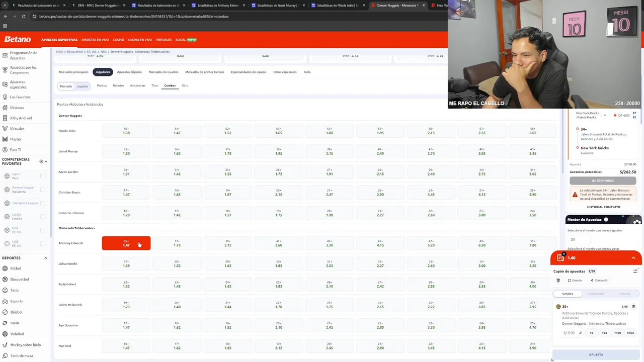
Task: Open the Misiones sidebar icon
Action: [5, 108]
